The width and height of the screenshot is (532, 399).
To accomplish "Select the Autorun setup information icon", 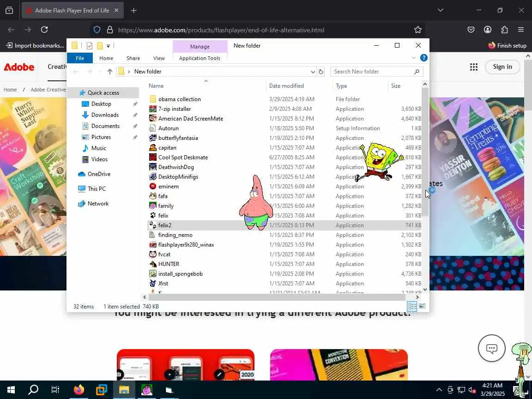I will (153, 128).
